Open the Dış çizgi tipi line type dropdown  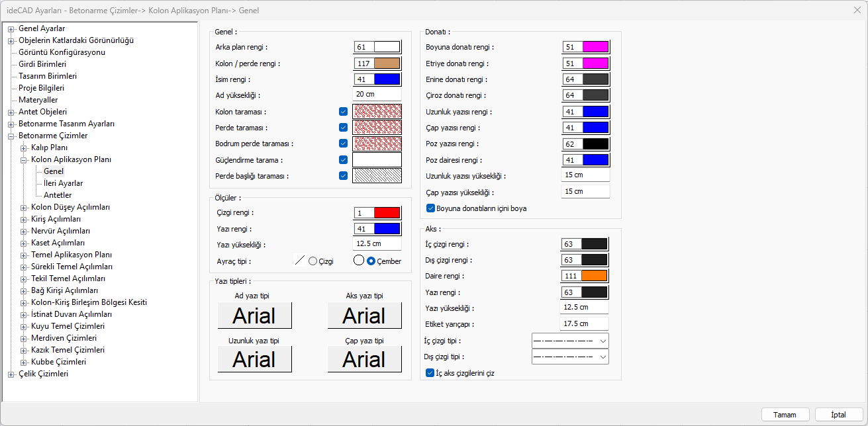pos(570,357)
